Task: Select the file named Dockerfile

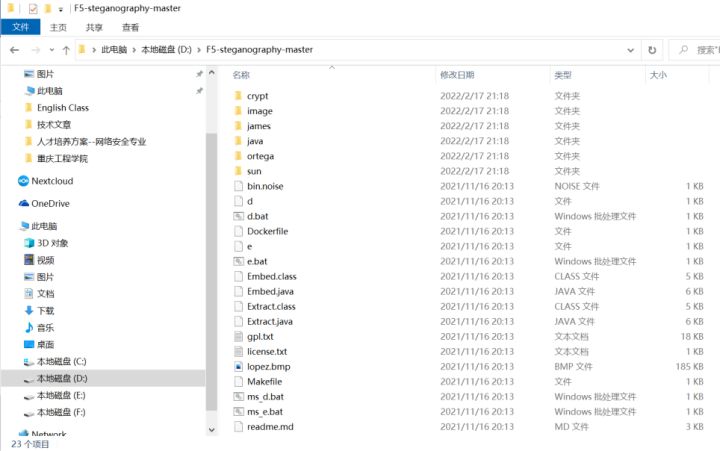Action: (x=268, y=231)
